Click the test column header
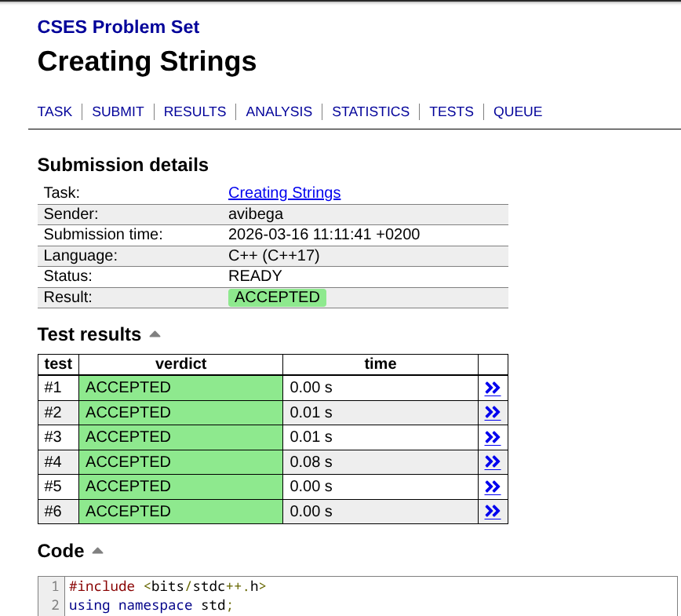Screen dimensions: 681x616 (58, 363)
